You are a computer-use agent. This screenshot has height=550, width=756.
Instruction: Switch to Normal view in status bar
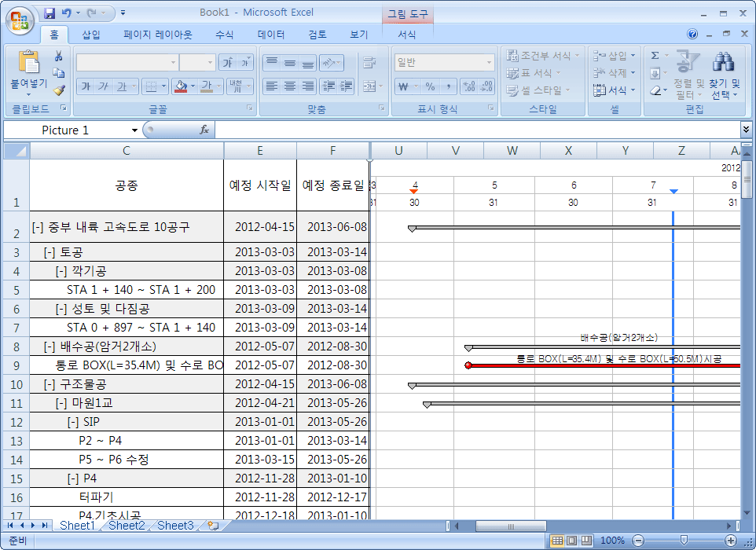[556, 541]
